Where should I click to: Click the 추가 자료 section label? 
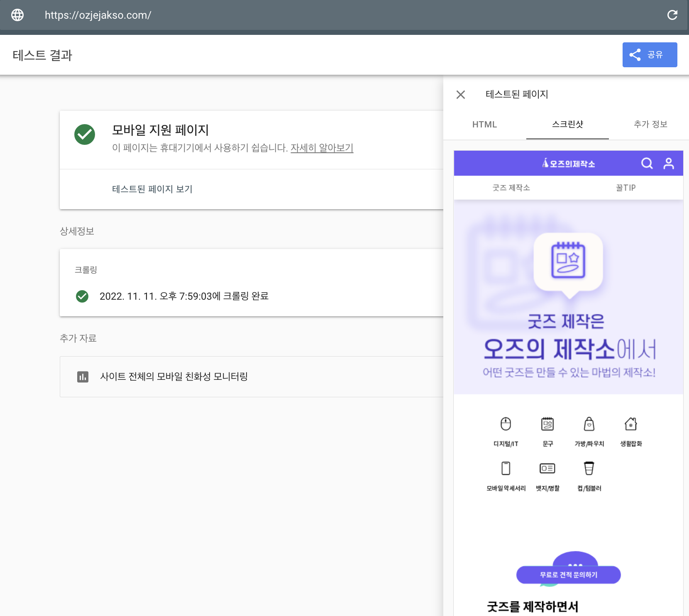coord(78,338)
